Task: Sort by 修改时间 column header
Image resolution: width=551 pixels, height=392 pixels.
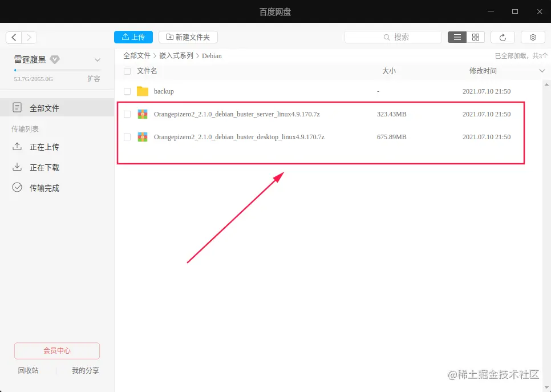Action: (x=483, y=71)
